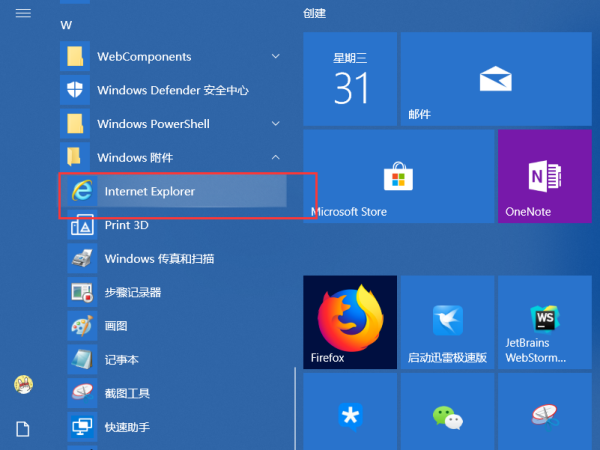Open the Documents icon in left rail

click(23, 429)
